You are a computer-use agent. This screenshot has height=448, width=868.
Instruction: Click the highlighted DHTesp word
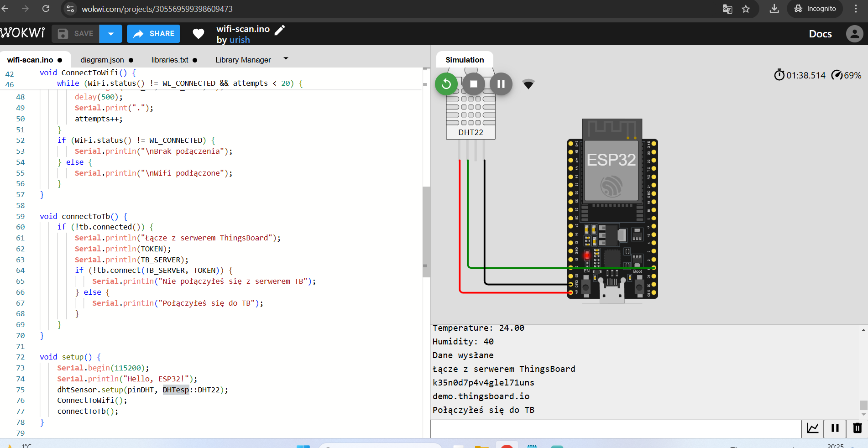click(176, 390)
